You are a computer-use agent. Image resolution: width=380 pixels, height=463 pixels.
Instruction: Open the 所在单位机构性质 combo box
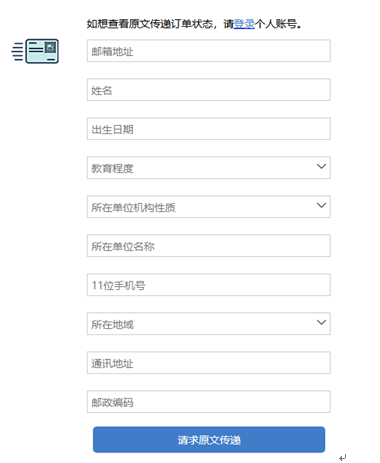(209, 207)
